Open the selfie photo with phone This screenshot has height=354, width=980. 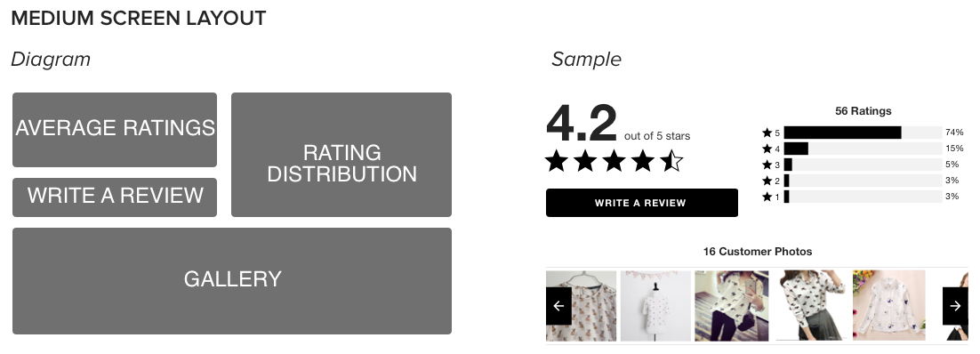[731, 306]
